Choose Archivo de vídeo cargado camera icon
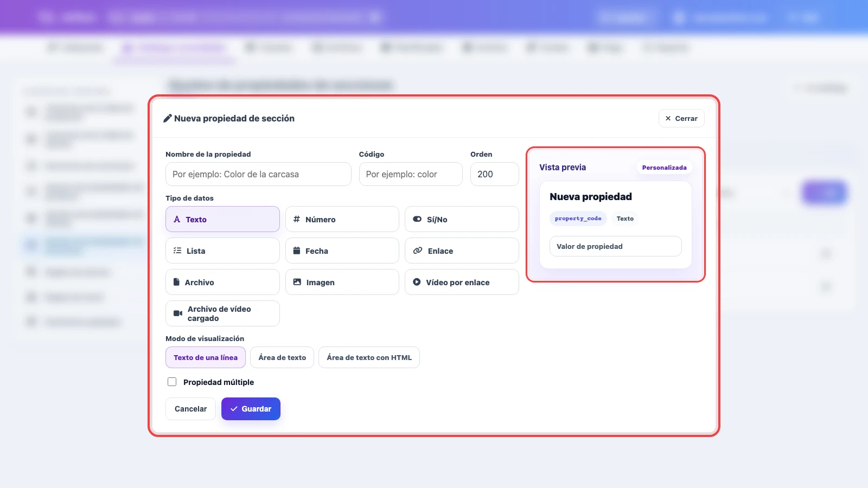The image size is (868, 488). click(x=177, y=313)
